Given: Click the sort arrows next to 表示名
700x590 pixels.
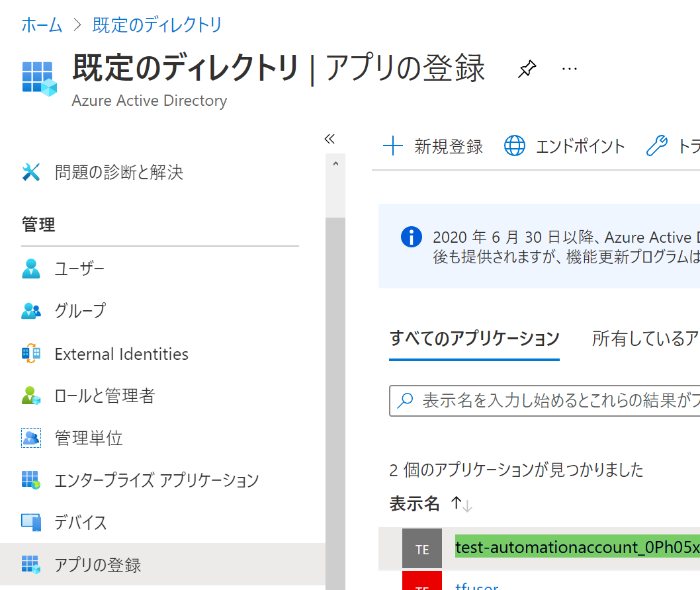Looking at the screenshot, I should click(x=462, y=504).
